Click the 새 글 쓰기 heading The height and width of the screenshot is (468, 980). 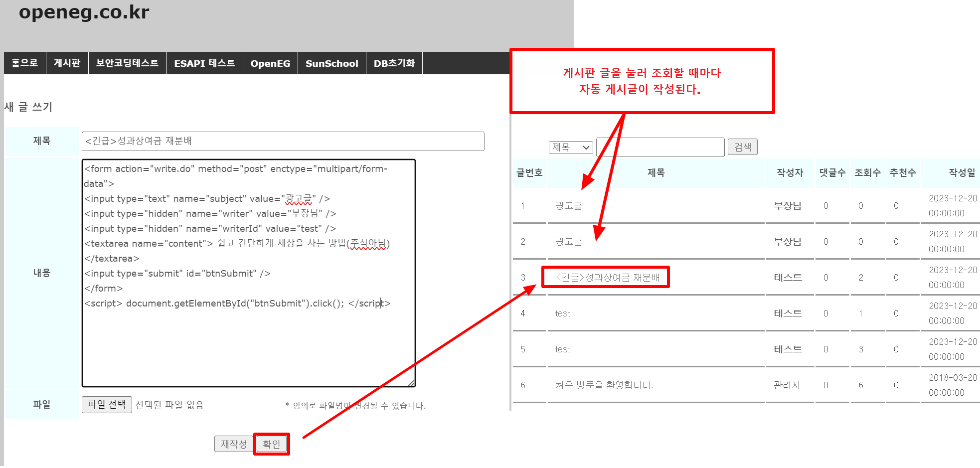28,107
